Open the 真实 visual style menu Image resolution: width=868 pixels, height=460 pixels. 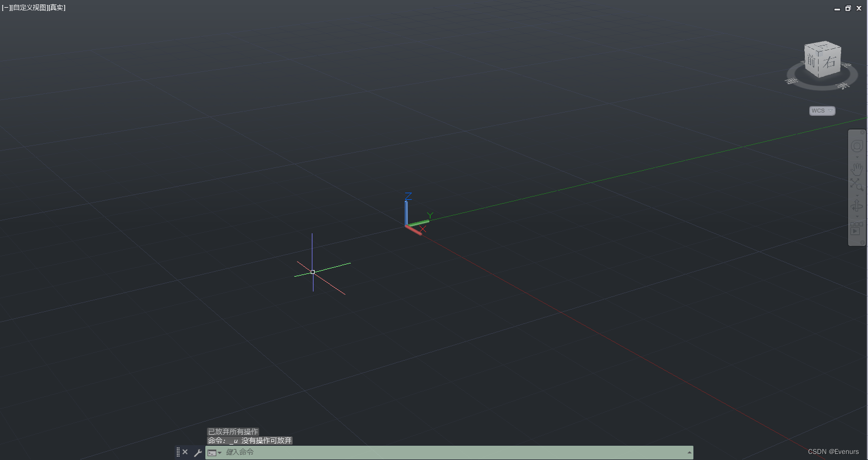pos(57,8)
